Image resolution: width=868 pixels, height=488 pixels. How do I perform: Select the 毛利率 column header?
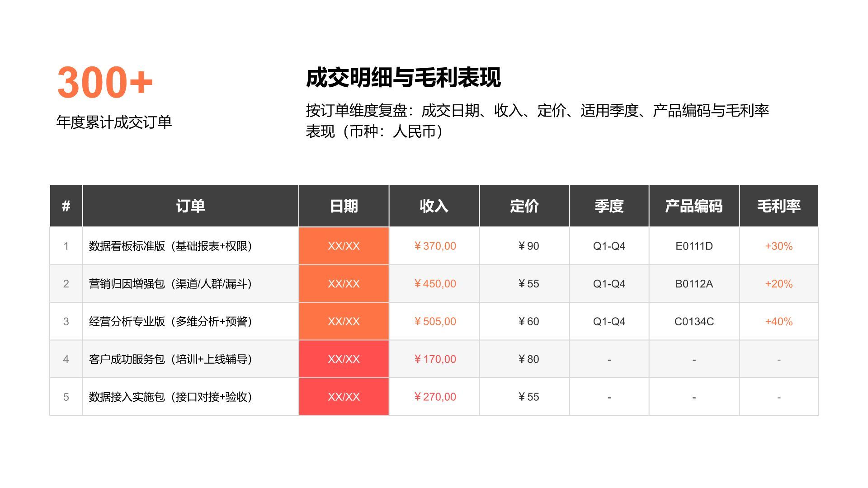click(x=778, y=206)
